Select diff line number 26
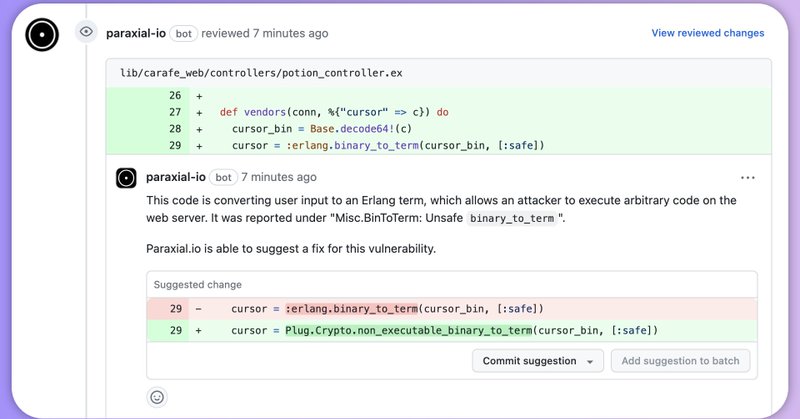The width and height of the screenshot is (800, 419). [175, 95]
